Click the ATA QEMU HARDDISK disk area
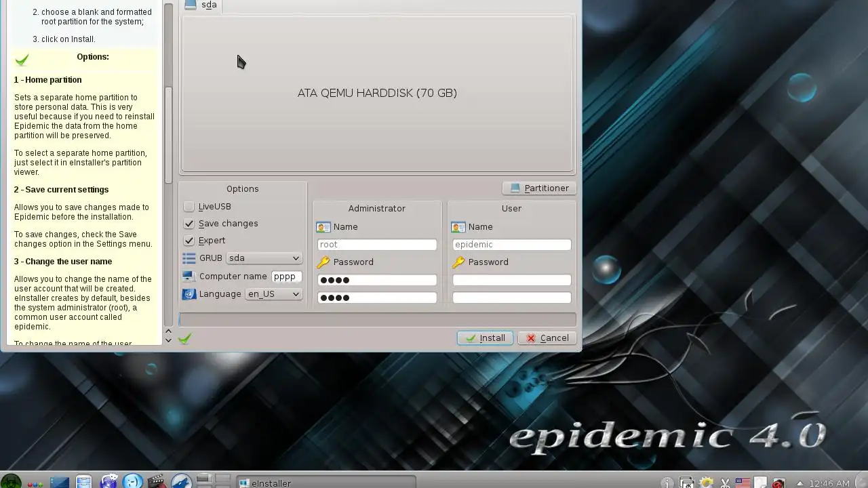Screen dimensions: 868x488 (x=377, y=93)
